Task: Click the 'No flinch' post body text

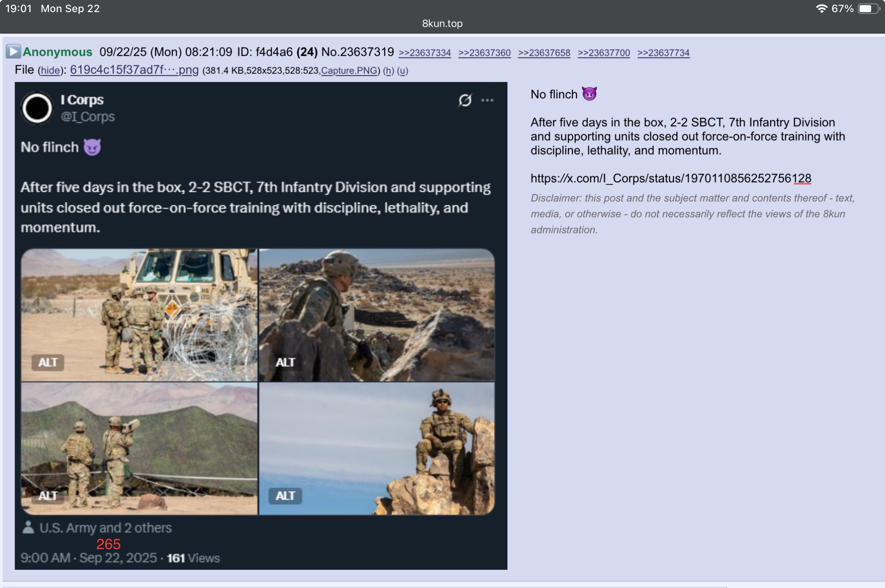Action: 554,95
